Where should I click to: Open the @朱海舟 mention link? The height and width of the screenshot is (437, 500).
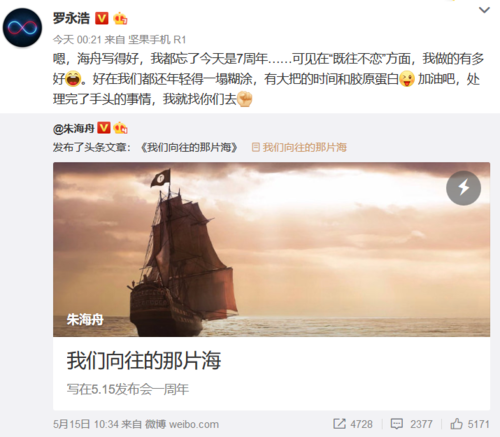click(74, 128)
